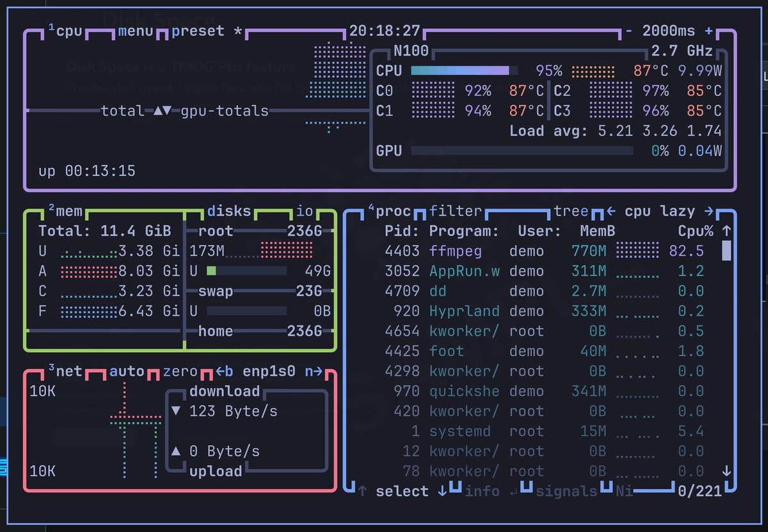Select the foot process row

pyautogui.click(x=544, y=351)
